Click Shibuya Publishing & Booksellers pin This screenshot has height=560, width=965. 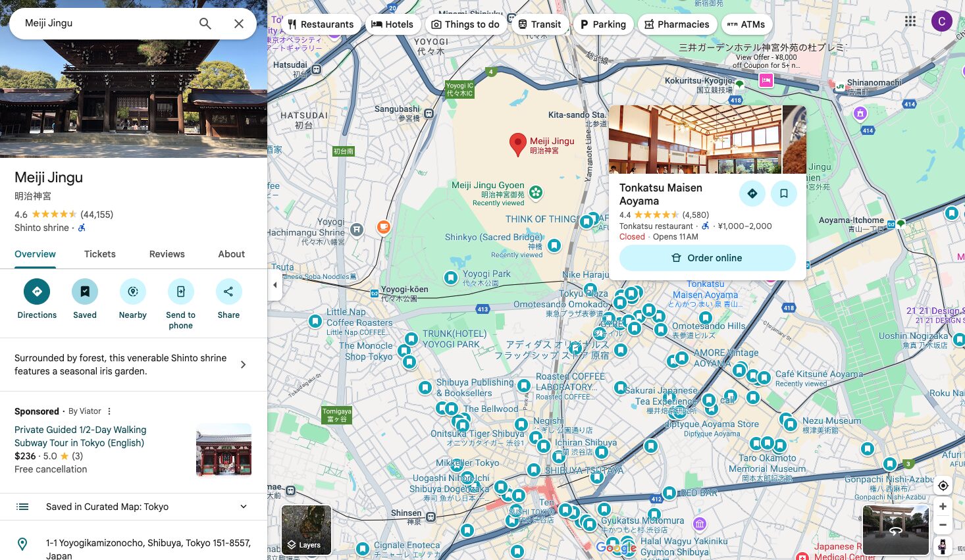(x=425, y=388)
